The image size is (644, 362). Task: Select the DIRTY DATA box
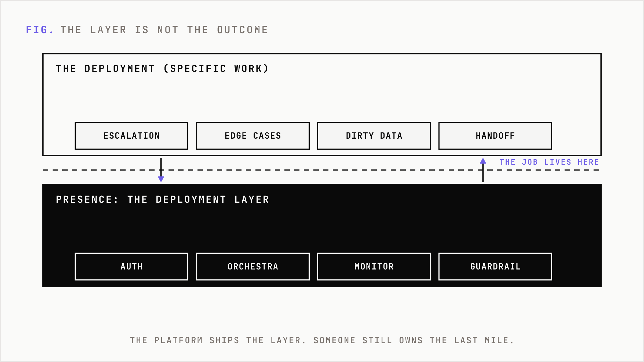click(x=374, y=136)
